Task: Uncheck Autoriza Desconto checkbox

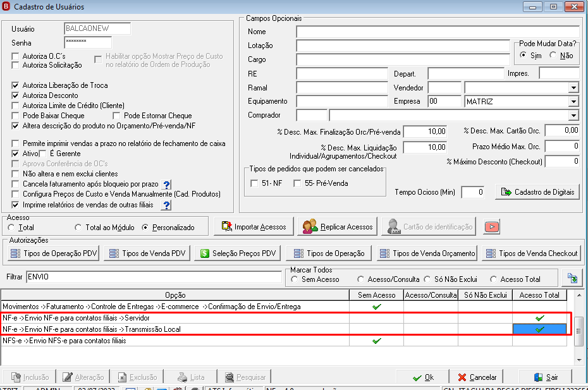Action: coord(15,95)
